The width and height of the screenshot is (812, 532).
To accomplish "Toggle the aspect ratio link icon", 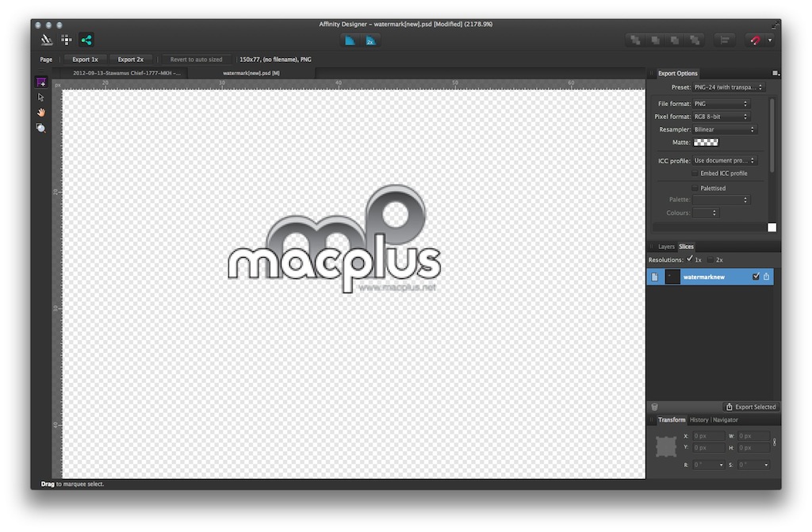I will click(x=774, y=442).
